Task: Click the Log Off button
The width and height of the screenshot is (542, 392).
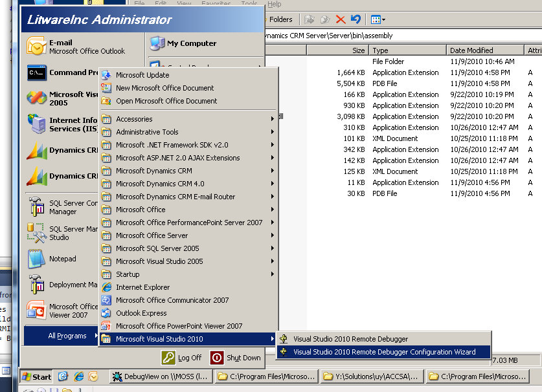Action: coord(181,358)
